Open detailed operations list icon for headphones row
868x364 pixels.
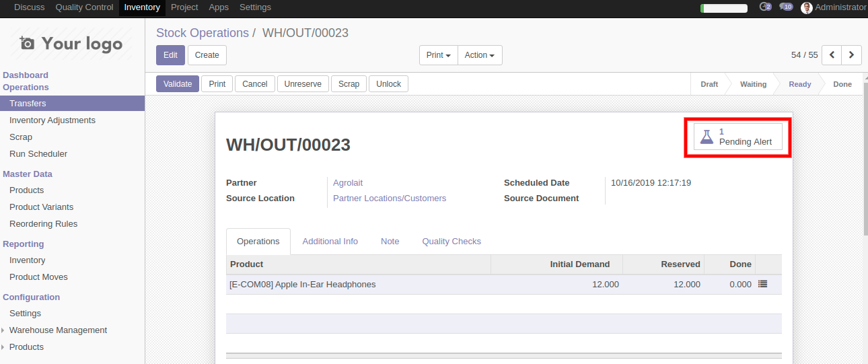click(762, 284)
